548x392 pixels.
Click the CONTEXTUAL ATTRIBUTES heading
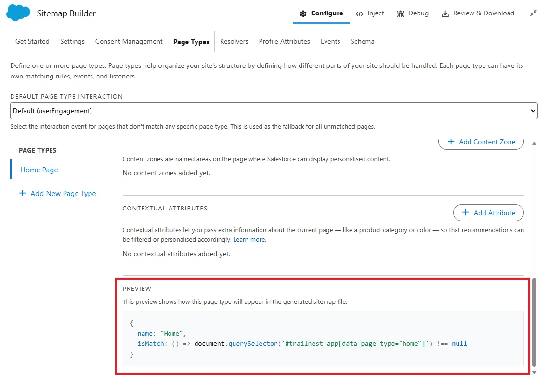165,209
